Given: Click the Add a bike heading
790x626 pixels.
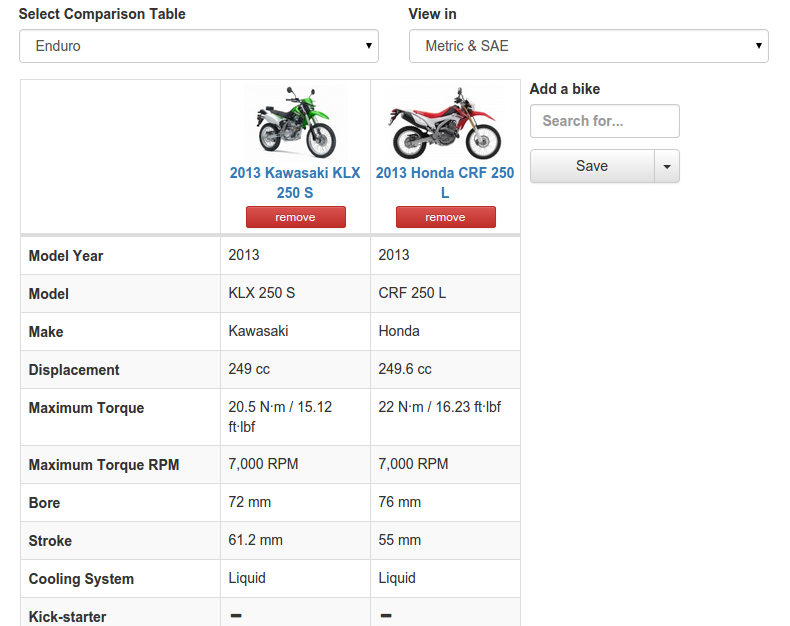Looking at the screenshot, I should (565, 89).
